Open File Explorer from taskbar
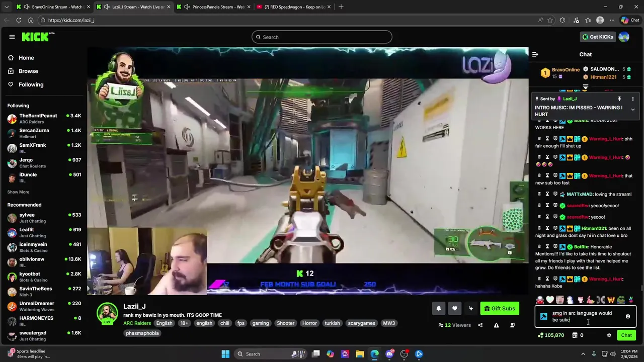Image resolution: width=644 pixels, height=362 pixels. point(360,354)
